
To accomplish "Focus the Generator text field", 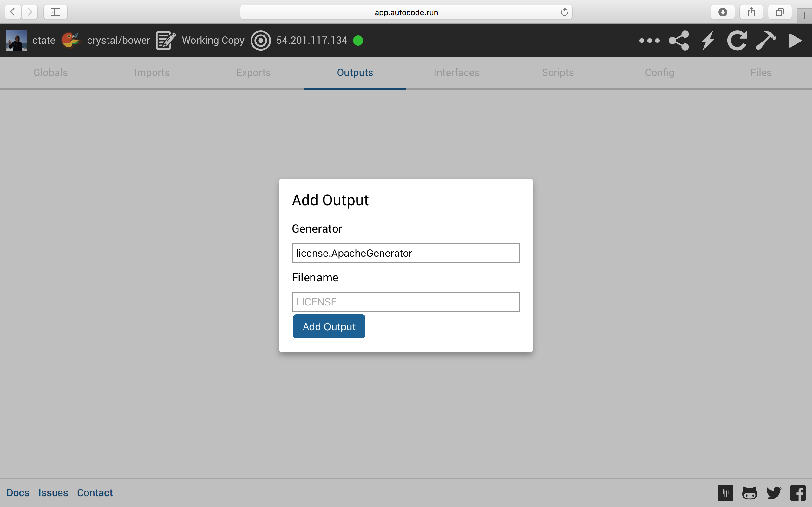I will tap(406, 253).
